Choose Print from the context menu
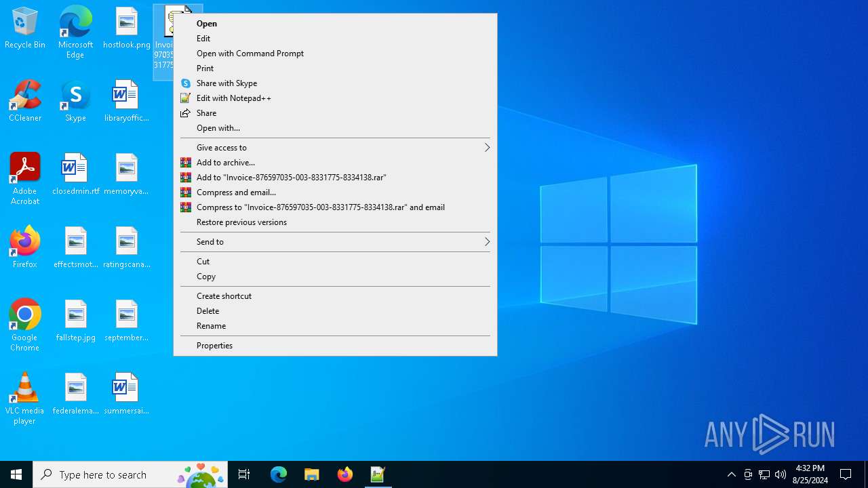The height and width of the screenshot is (488, 868). (335, 68)
